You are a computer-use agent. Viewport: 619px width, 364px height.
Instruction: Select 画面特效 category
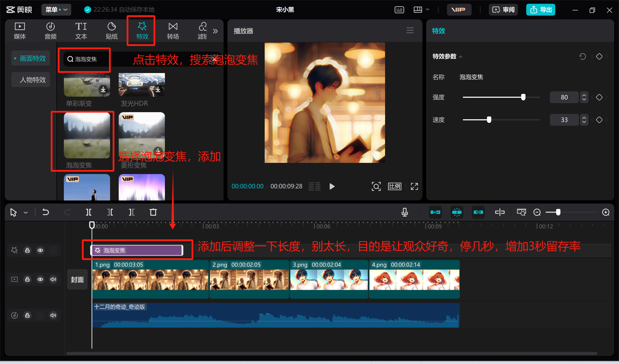coord(31,58)
